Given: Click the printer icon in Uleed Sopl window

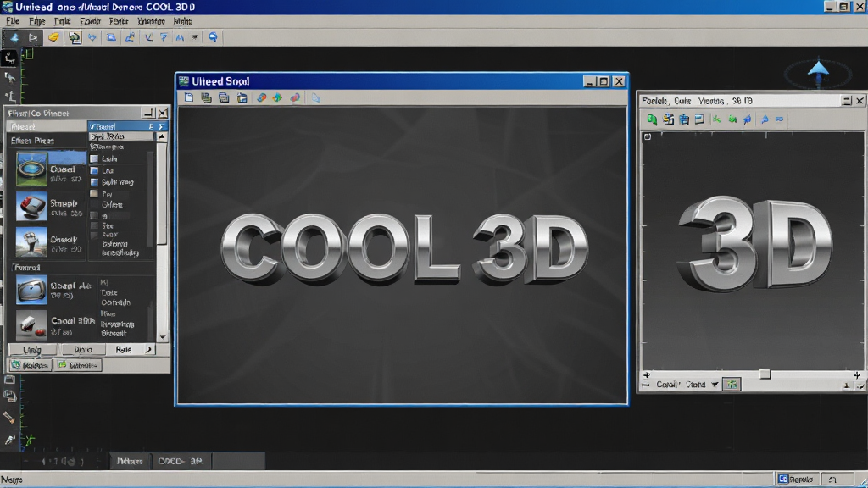Looking at the screenshot, I should [224, 98].
